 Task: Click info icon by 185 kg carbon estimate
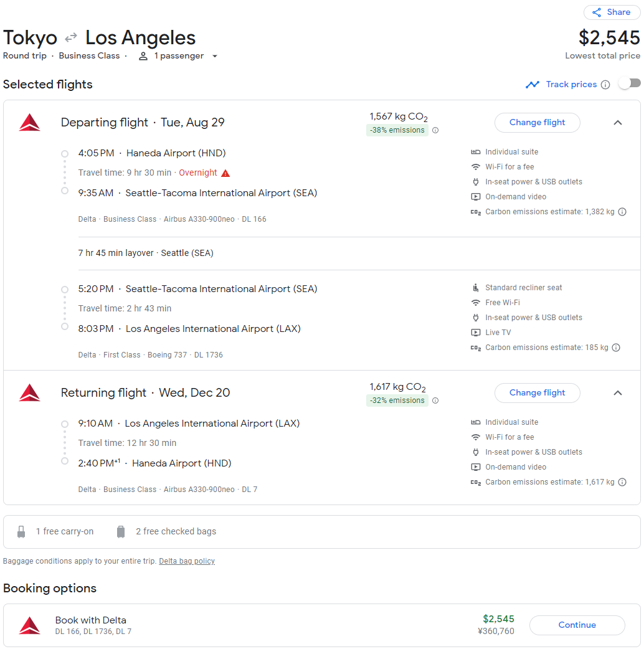[615, 348]
